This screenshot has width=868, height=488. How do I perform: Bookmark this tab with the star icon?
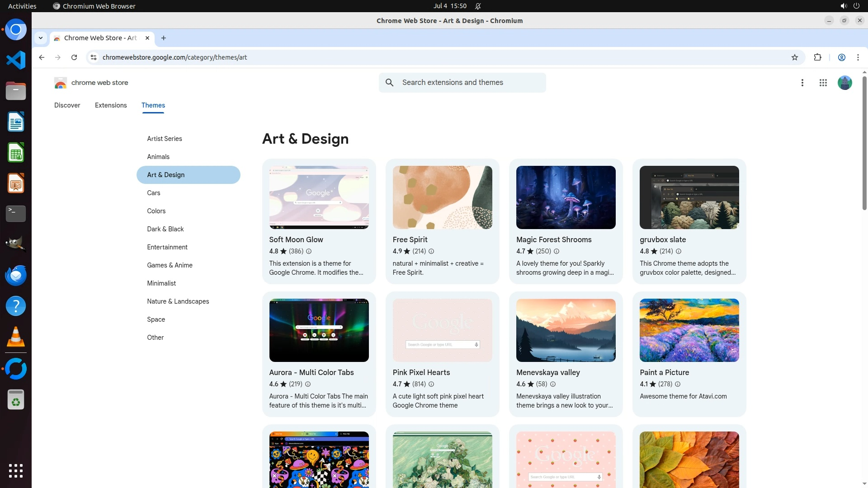[x=794, y=57]
